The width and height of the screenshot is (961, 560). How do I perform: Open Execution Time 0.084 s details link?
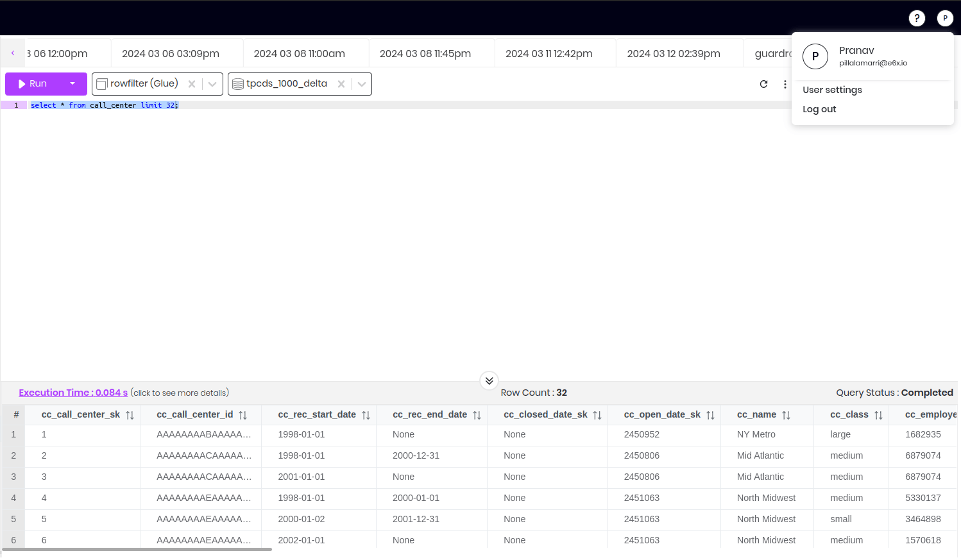[x=73, y=393]
